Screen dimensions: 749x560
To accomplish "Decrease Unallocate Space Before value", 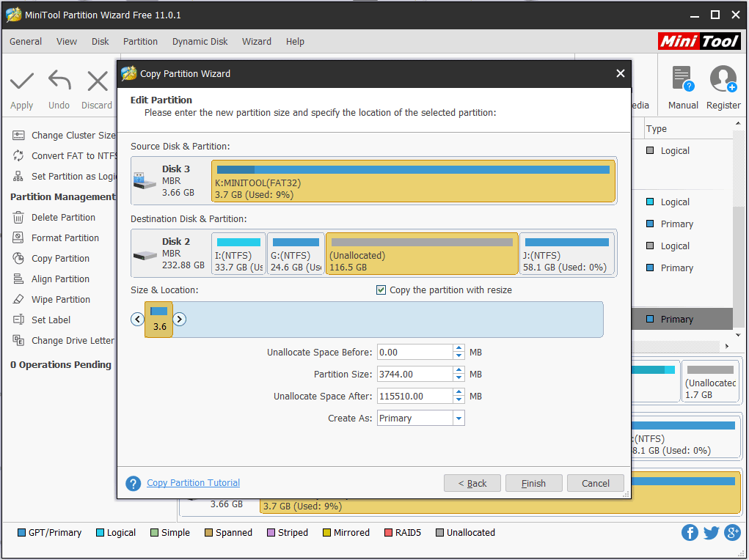I will coord(458,356).
